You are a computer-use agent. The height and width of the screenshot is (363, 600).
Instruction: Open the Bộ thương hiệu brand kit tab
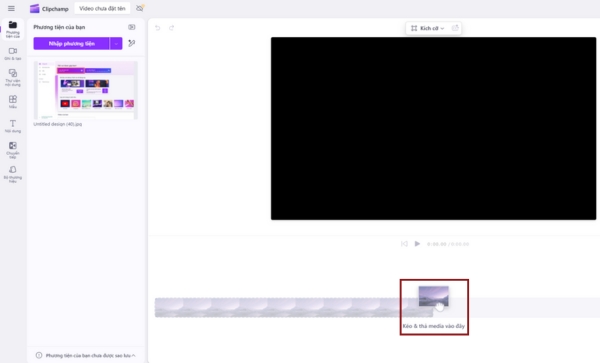click(x=13, y=174)
